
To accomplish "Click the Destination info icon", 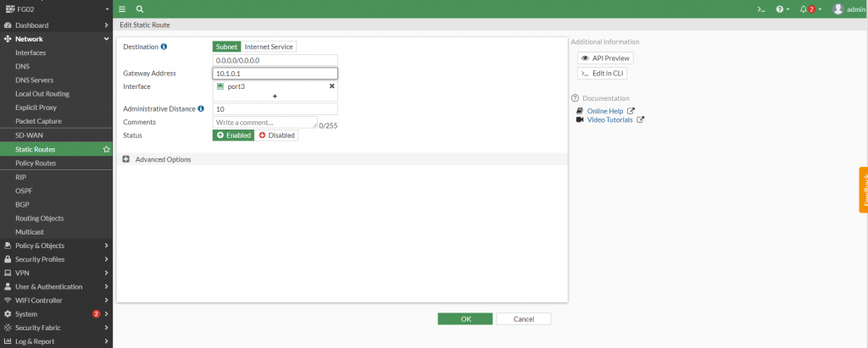I will pyautogui.click(x=164, y=47).
